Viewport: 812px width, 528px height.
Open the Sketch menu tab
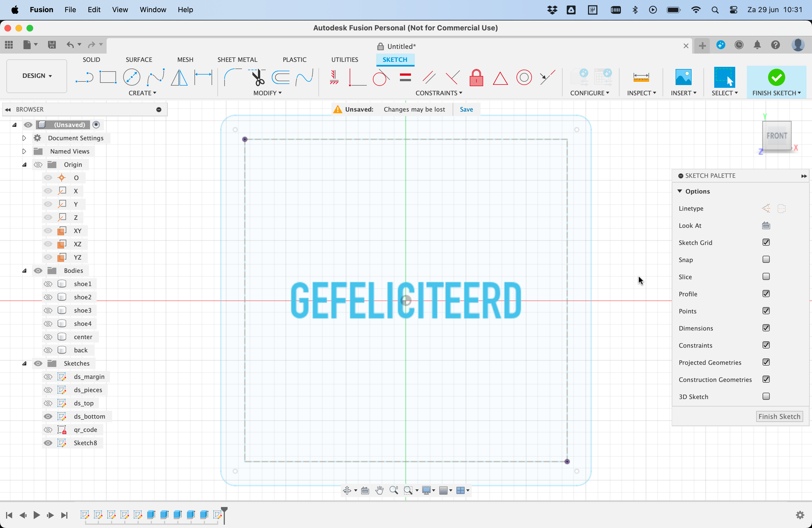click(395, 60)
